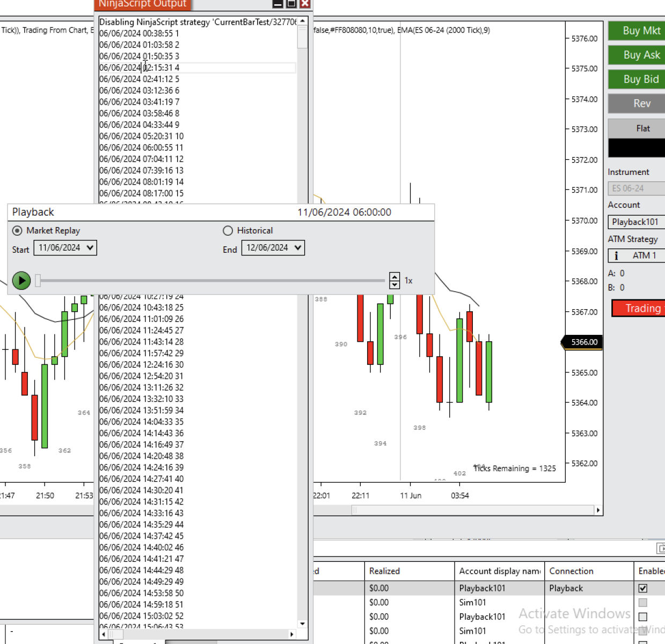
Task: Click the 1x playback speed value
Action: point(408,281)
